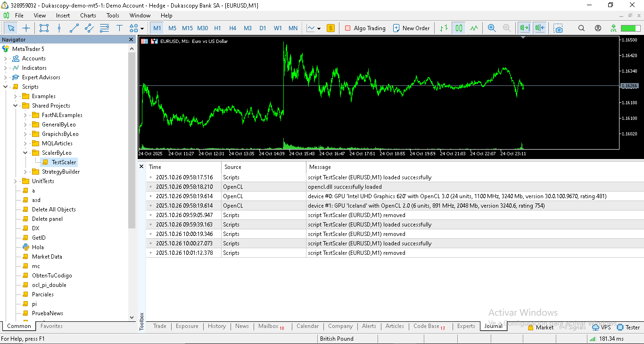Toggle chart auto scroll to end

pos(524,28)
